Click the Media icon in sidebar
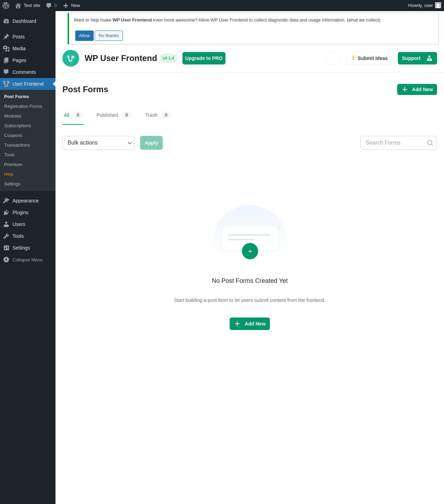This screenshot has width=444, height=504. point(6,49)
